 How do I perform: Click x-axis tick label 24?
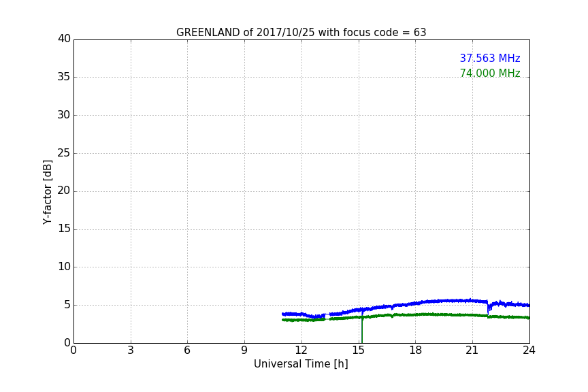click(x=529, y=350)
